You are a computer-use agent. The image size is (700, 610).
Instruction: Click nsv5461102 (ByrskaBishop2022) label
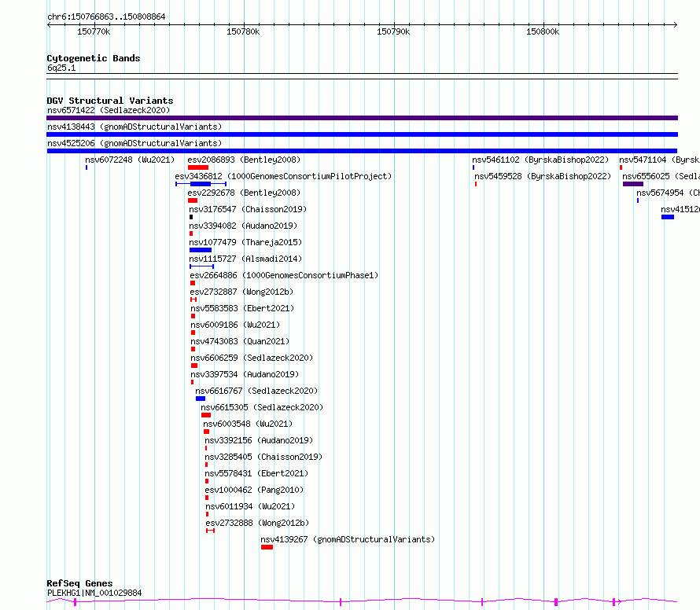540,160
